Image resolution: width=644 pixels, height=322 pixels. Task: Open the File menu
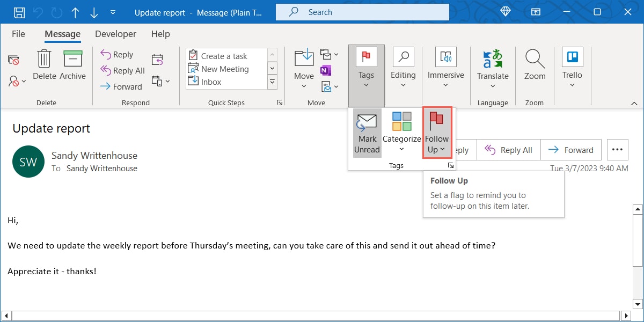18,34
